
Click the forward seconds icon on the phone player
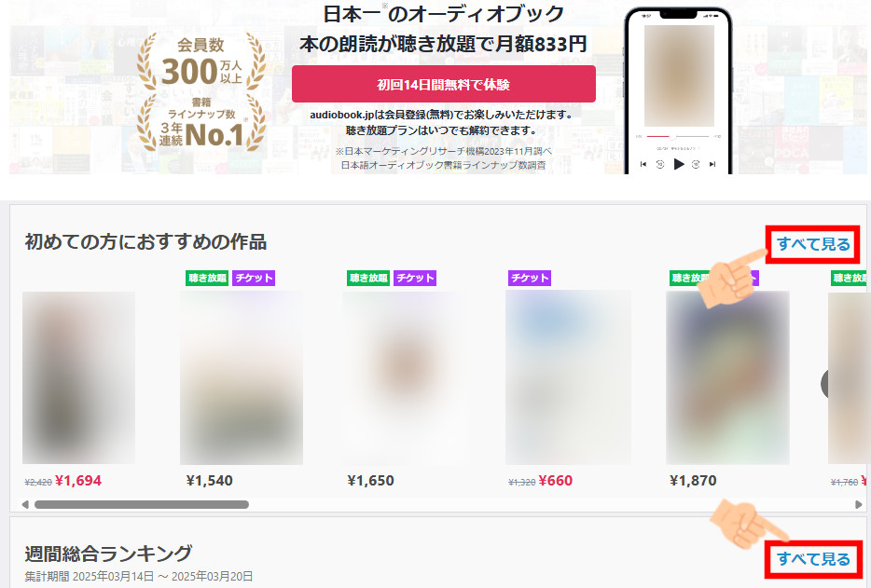(696, 164)
